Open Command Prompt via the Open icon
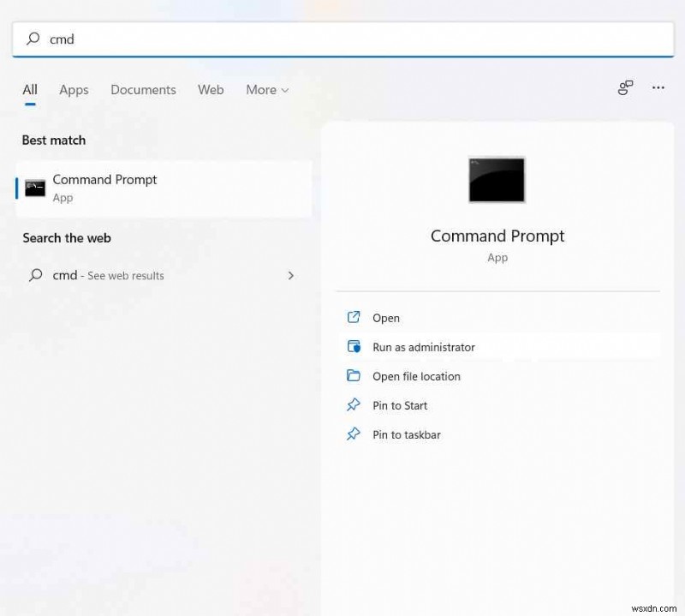Screen dimensions: 685x616 pos(354,317)
